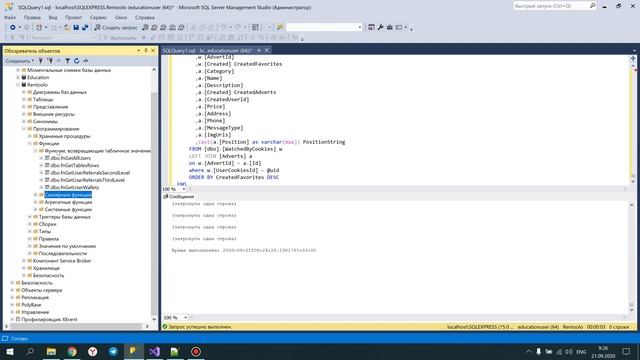
Task: Open the messages pane zoom 100 % dropdown
Action: [185, 318]
